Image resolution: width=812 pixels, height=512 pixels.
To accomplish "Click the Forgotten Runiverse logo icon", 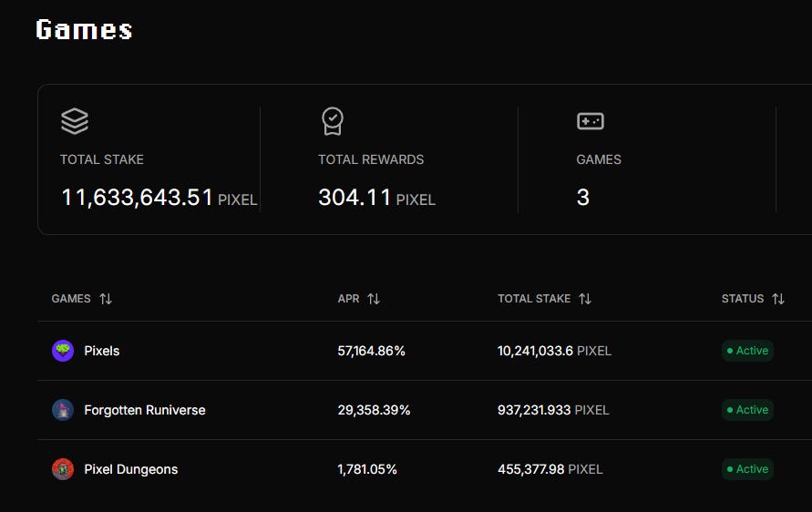I will click(x=63, y=410).
